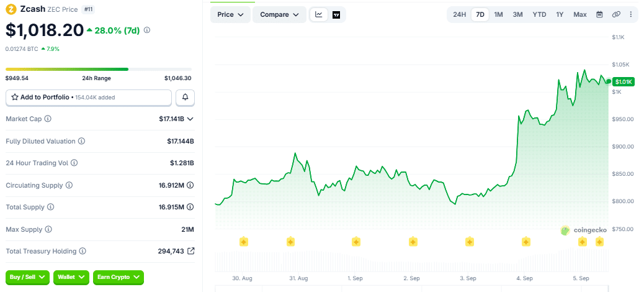The height and width of the screenshot is (292, 644).
Task: Click the 5. Sep date axis label
Action: (x=581, y=278)
